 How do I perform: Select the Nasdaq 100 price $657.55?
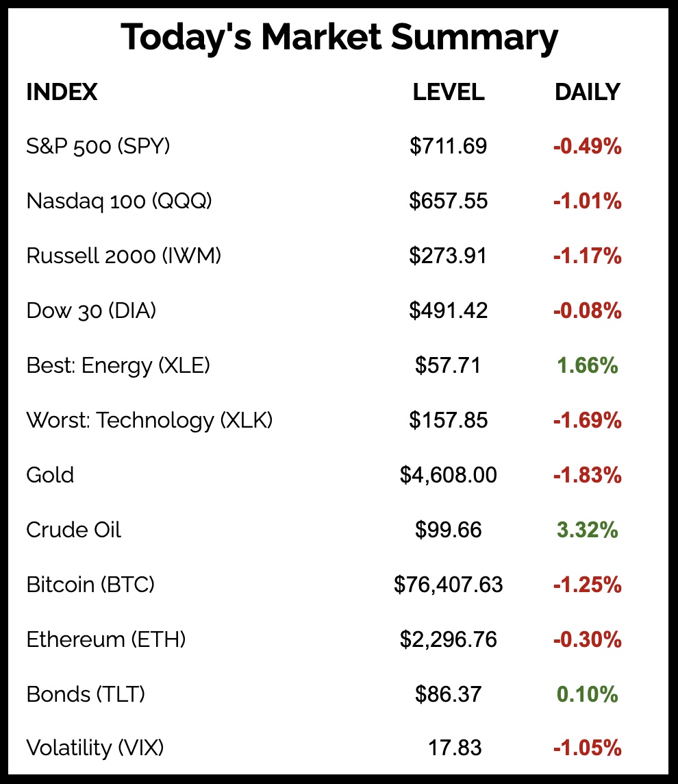[449, 201]
